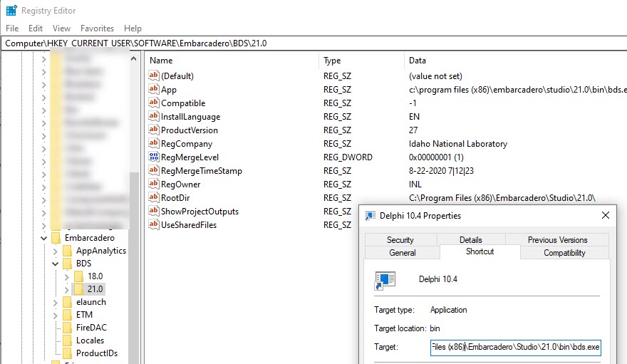627x364 pixels.
Task: Click the tree pane scroll up arrow
Action: click(x=133, y=58)
